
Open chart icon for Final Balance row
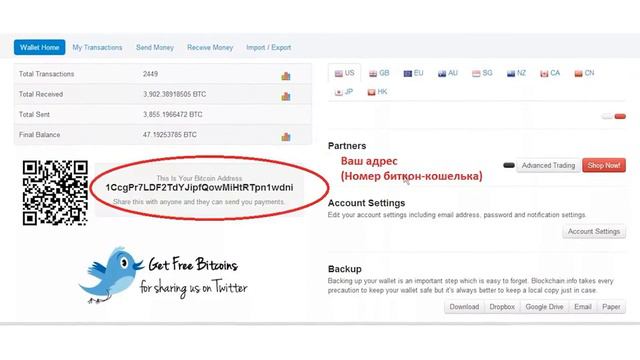click(286, 137)
